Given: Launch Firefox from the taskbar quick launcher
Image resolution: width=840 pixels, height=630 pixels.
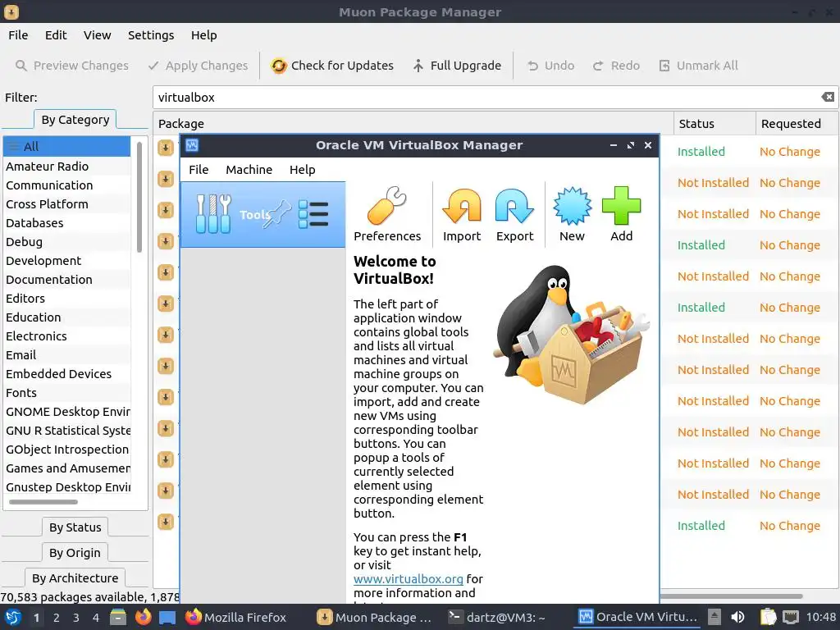Looking at the screenshot, I should [x=143, y=617].
